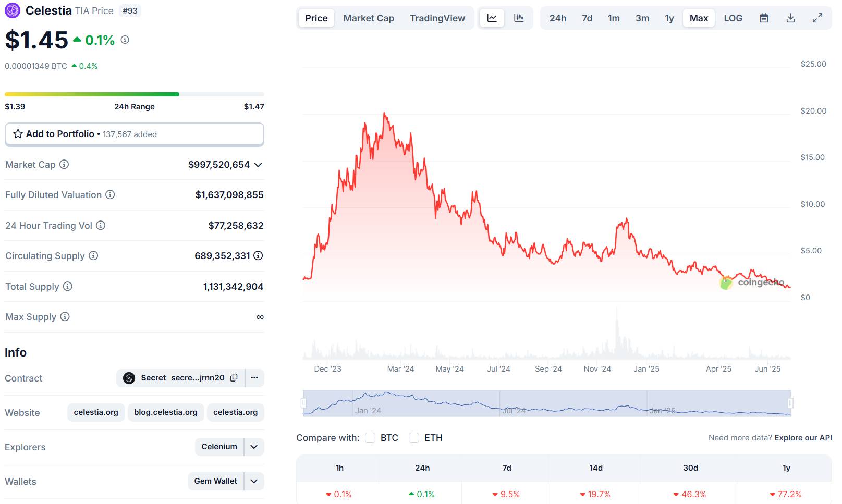Image resolution: width=842 pixels, height=504 pixels.
Task: Select Max time range
Action: pos(699,18)
